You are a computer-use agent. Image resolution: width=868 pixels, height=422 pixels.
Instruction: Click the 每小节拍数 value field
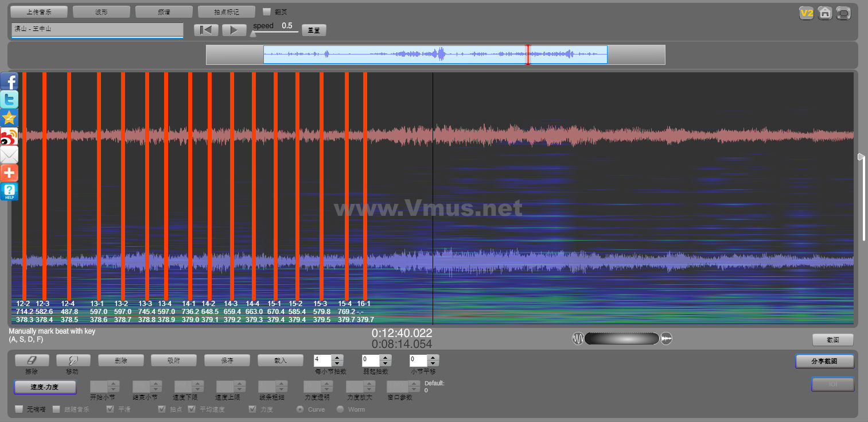pyautogui.click(x=323, y=361)
